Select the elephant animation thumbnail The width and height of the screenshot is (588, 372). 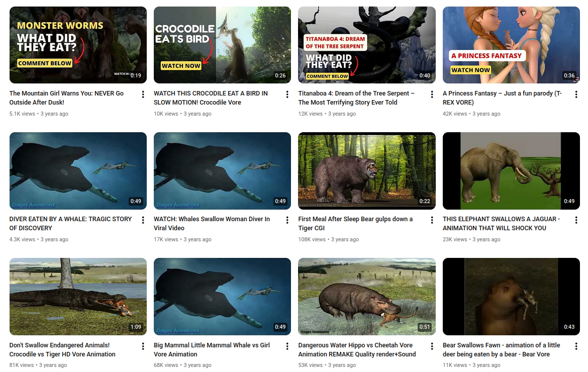coord(511,171)
